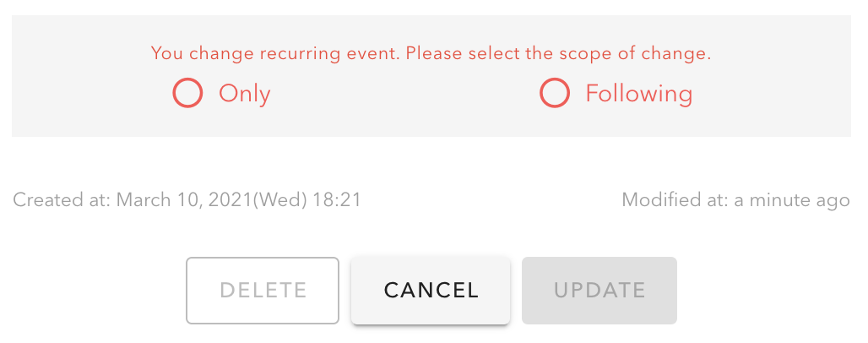Click the CANCEL button
868x343 pixels.
point(431,291)
